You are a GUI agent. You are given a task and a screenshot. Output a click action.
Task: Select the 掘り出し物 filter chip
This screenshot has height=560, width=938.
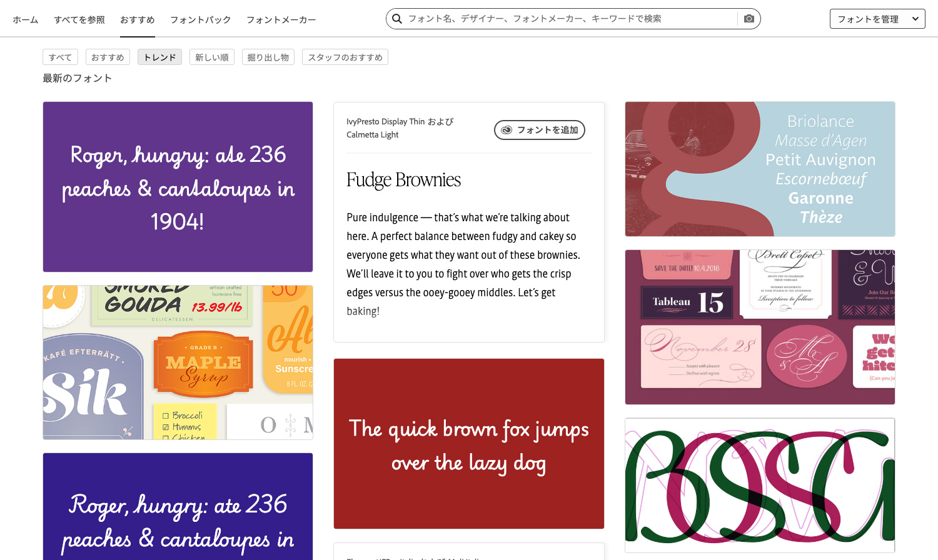coord(268,57)
